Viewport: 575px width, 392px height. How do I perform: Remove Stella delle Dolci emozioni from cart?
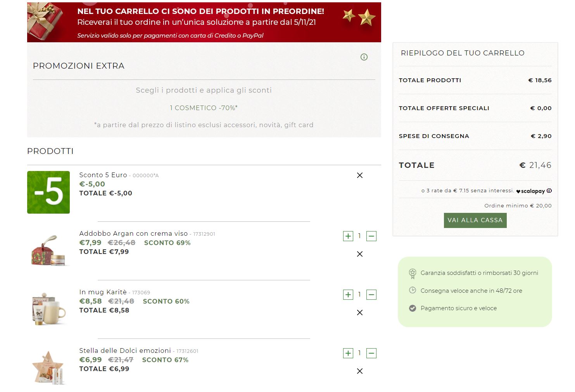click(360, 371)
